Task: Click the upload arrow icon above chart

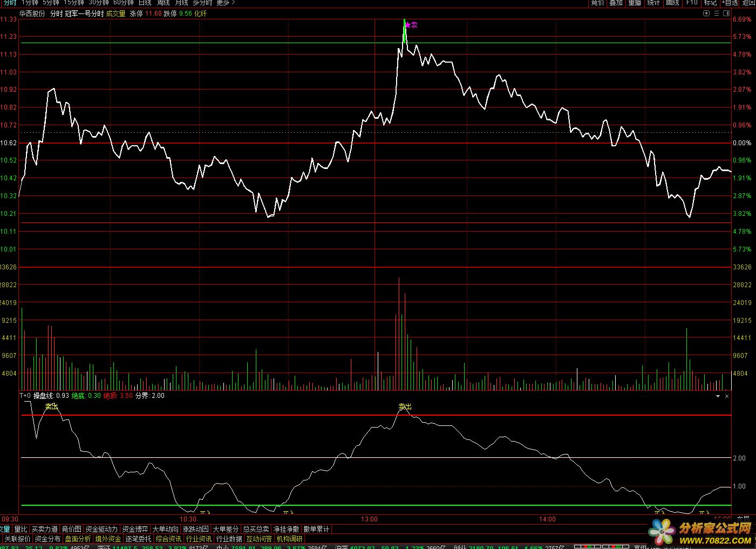Action: (x=707, y=13)
